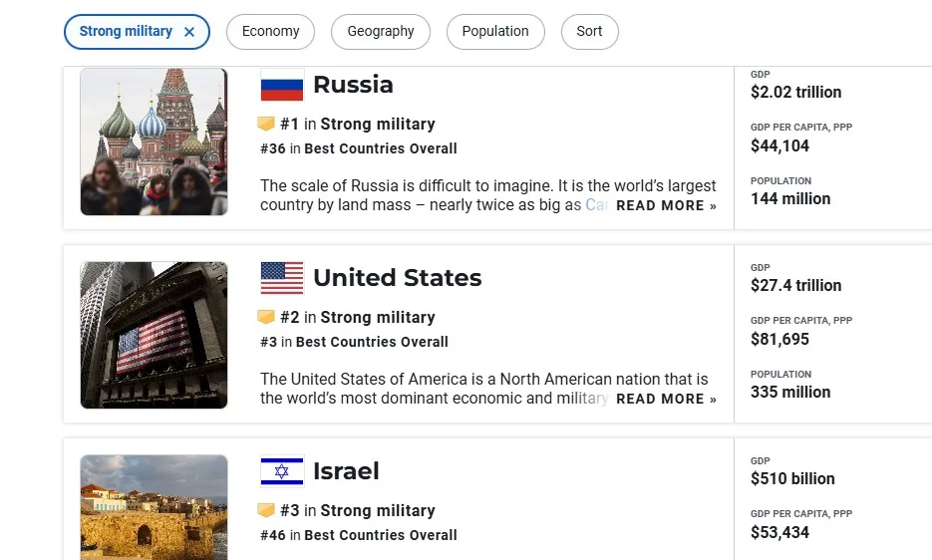Viewport: 932px width, 560px height.
Task: Click the #1 in Strong military badge icon
Action: coord(266,123)
